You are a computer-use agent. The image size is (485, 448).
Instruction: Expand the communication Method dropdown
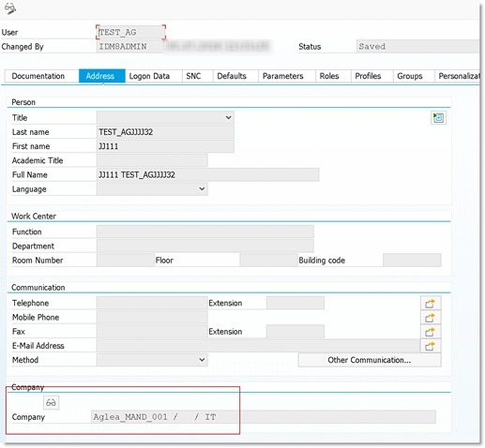[202, 360]
